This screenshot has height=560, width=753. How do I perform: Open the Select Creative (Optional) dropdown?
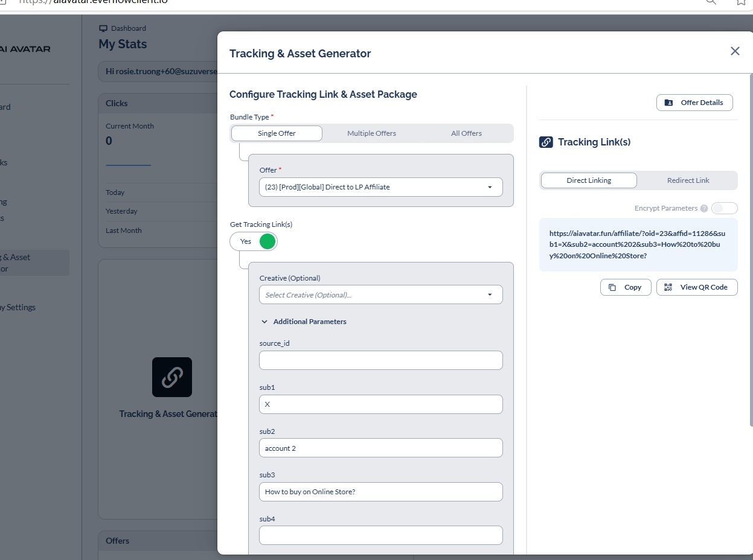click(381, 294)
